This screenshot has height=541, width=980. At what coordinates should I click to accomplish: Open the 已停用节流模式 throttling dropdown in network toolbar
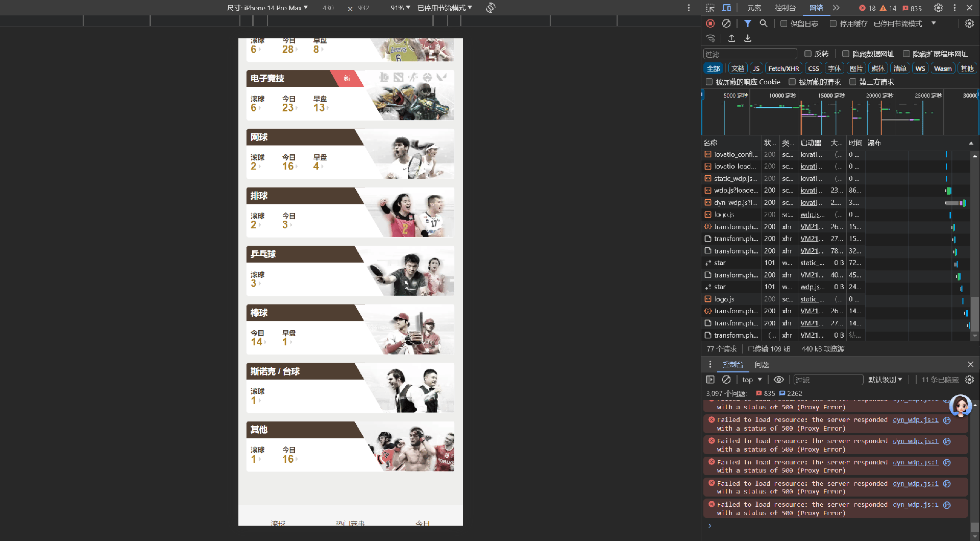[904, 23]
